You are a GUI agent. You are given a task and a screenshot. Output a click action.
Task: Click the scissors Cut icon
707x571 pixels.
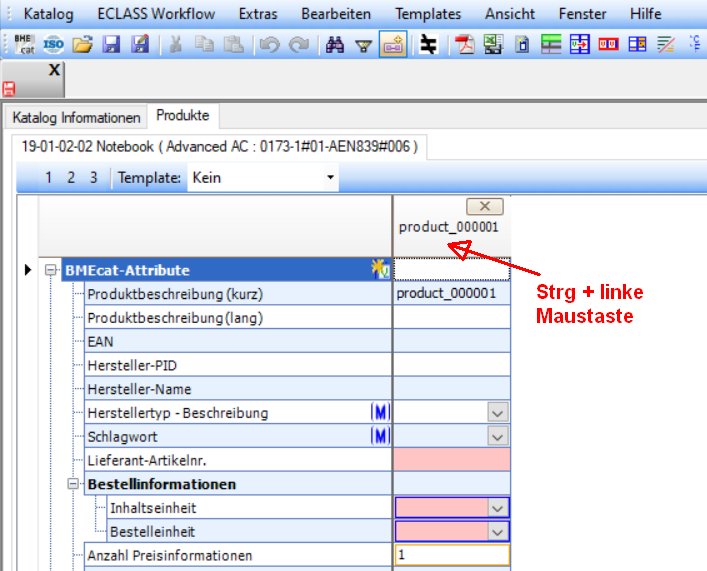coord(175,44)
